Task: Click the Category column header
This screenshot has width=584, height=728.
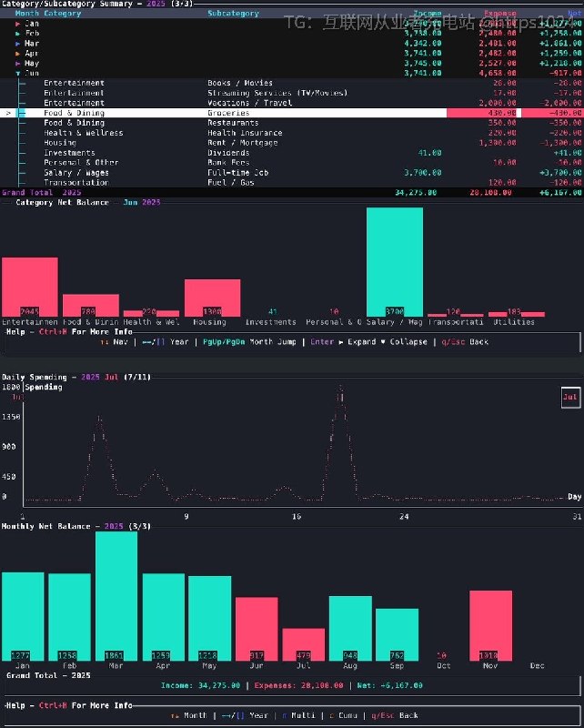Action: (62, 14)
